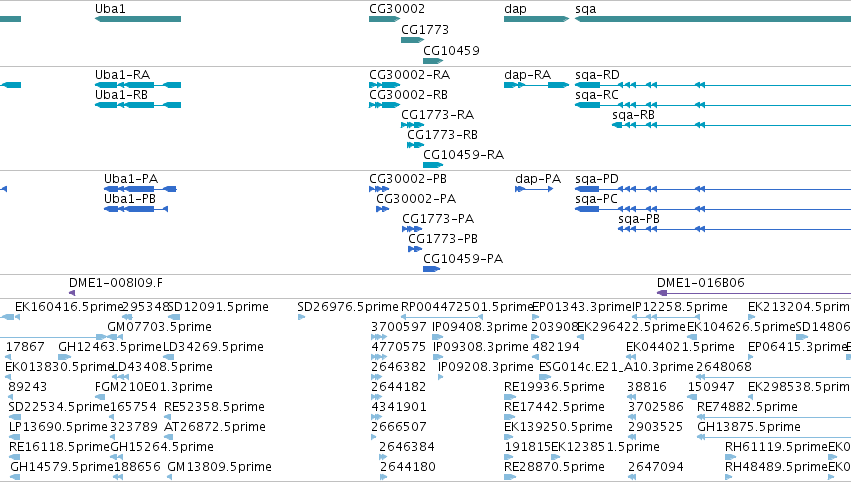Click the sqa gene label

point(586,9)
